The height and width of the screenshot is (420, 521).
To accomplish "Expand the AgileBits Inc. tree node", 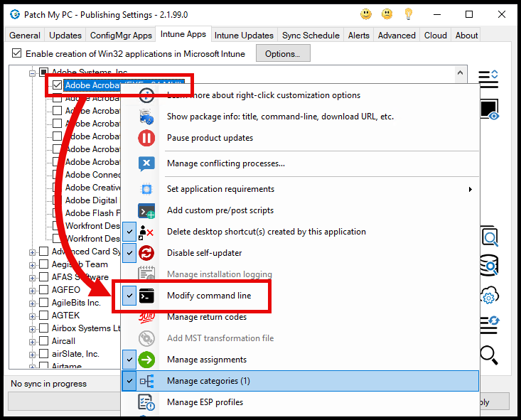I will pos(32,303).
